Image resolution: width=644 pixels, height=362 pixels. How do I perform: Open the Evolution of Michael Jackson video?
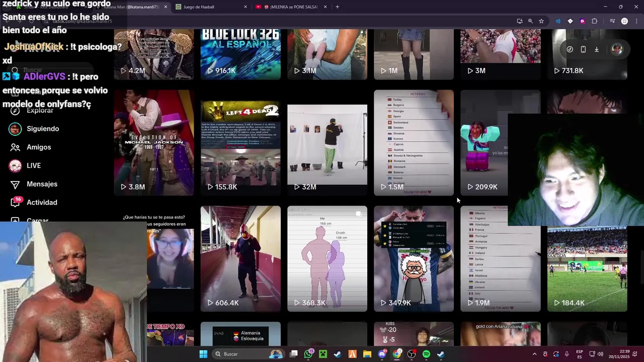[x=154, y=143]
